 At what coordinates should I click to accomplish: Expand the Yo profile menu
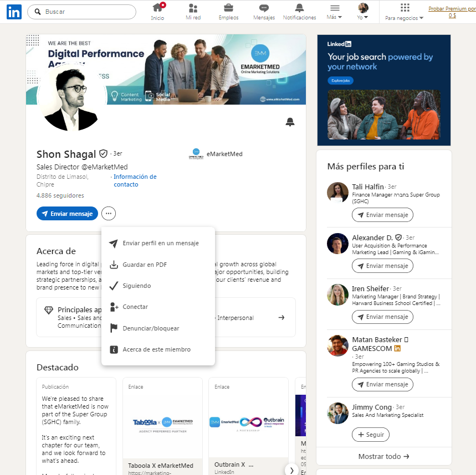click(x=363, y=12)
